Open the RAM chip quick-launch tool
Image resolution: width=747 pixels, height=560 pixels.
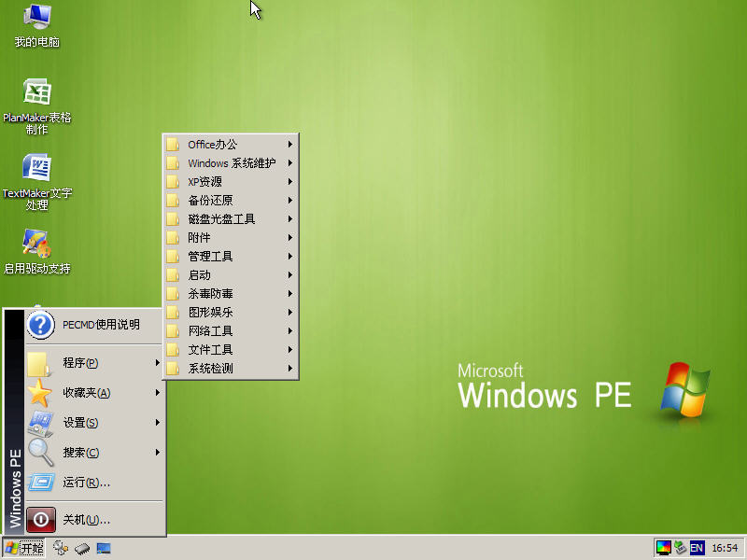click(82, 549)
